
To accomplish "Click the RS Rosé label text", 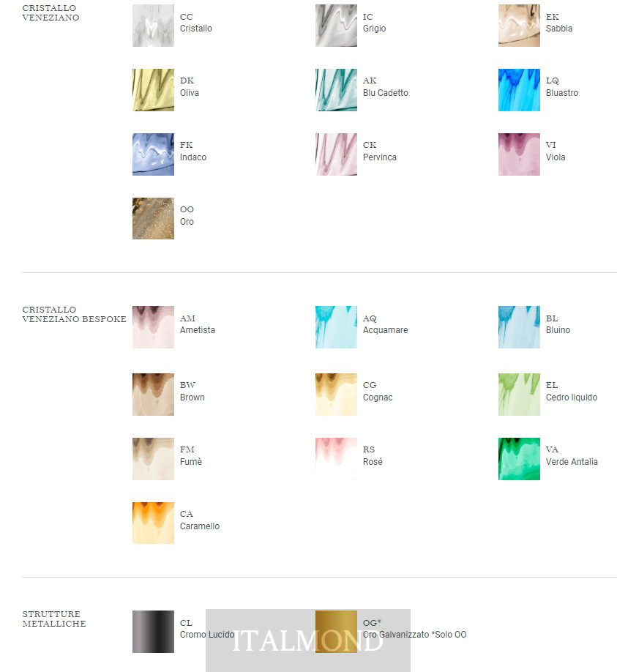I will tap(373, 455).
